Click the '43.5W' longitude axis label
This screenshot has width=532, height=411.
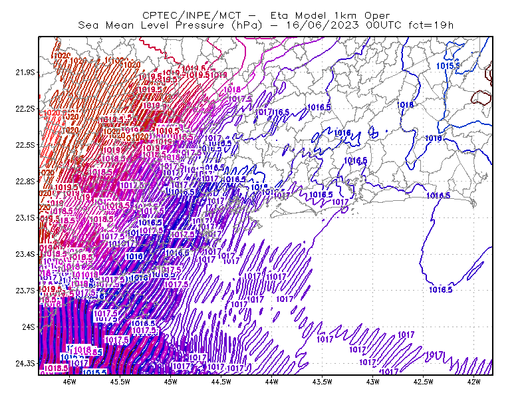322,382
